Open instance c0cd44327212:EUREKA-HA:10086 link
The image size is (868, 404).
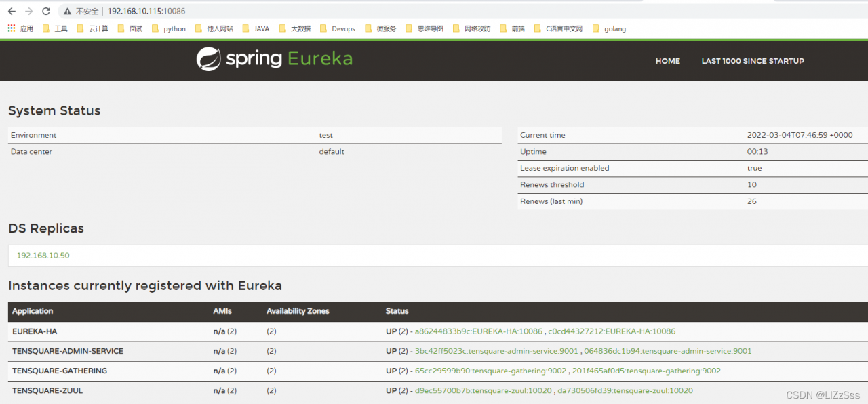click(x=612, y=331)
